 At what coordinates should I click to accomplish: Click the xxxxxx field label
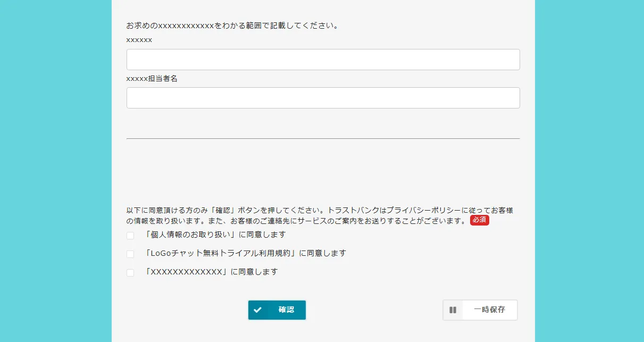coord(139,40)
